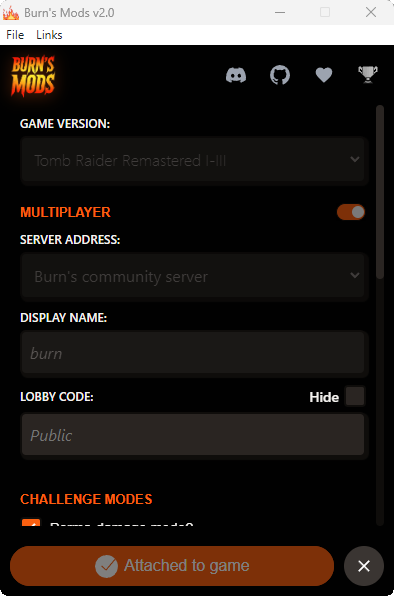Minimize the Burn's Mods window
The image size is (394, 596).
[x=280, y=12]
